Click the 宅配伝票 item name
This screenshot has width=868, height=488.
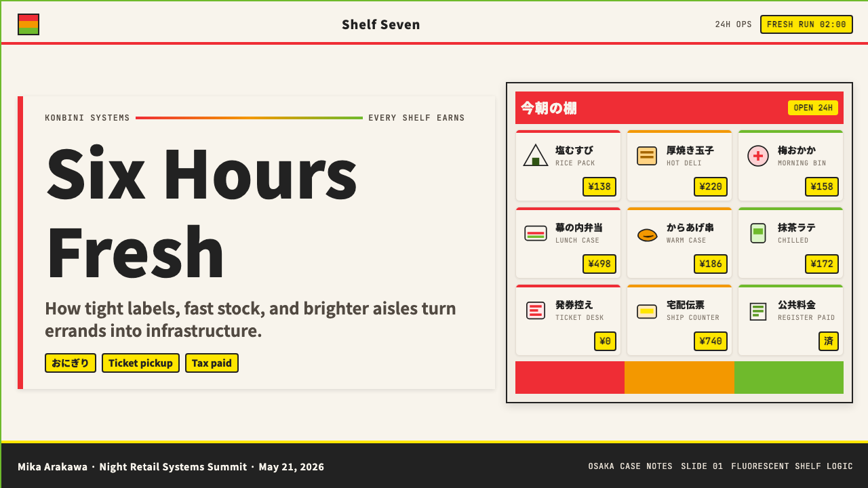(686, 305)
